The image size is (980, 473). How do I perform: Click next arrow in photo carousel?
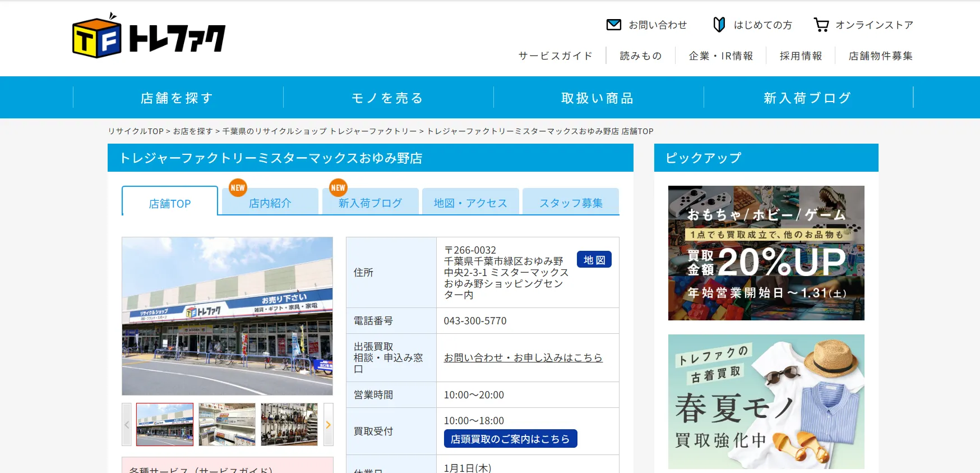(x=329, y=425)
